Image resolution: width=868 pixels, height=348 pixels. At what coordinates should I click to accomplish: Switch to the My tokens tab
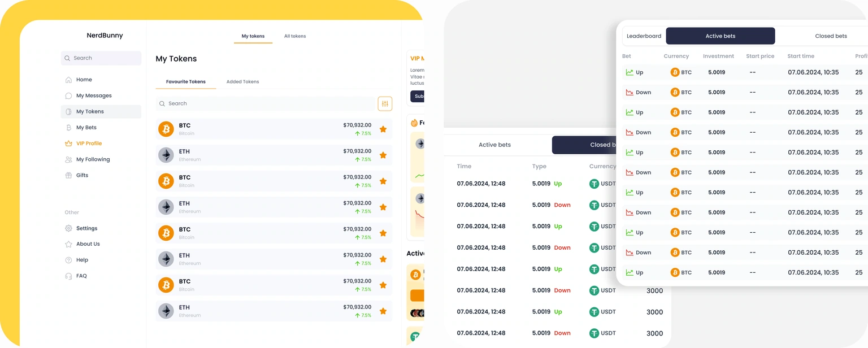pos(253,36)
